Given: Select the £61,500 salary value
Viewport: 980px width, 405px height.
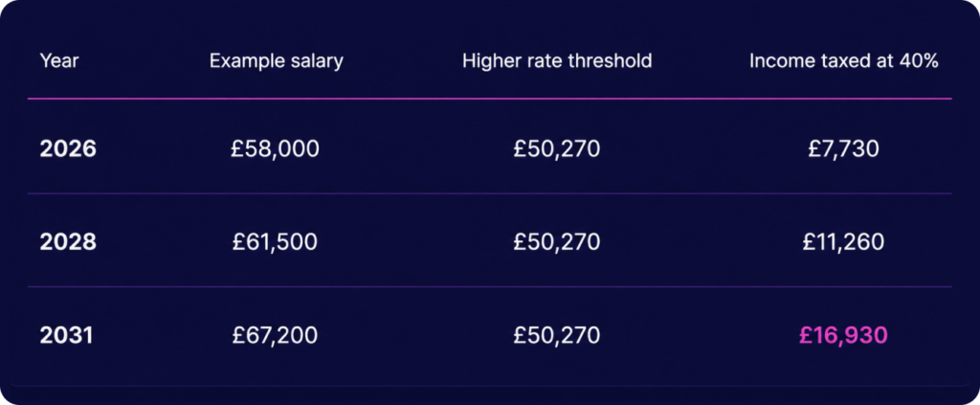Looking at the screenshot, I should (x=275, y=242).
